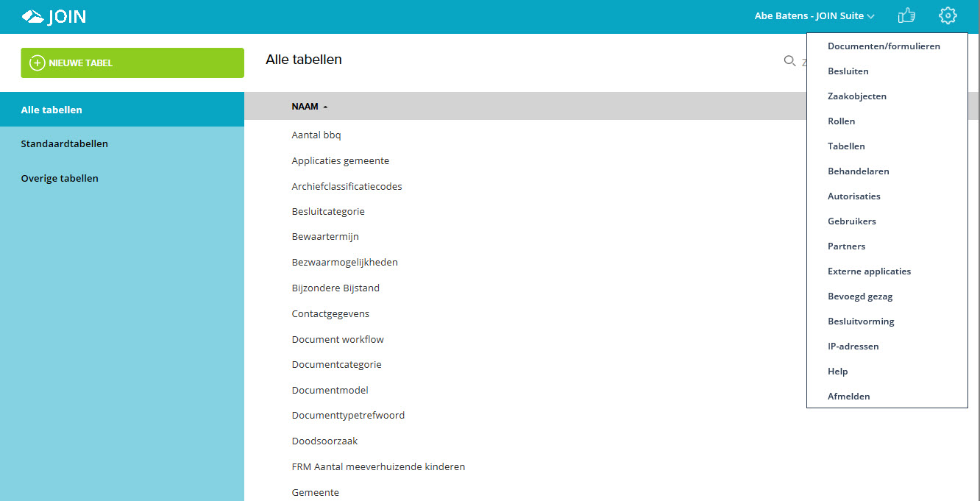The image size is (980, 501).
Task: Open the Document workflow table
Action: click(x=338, y=338)
